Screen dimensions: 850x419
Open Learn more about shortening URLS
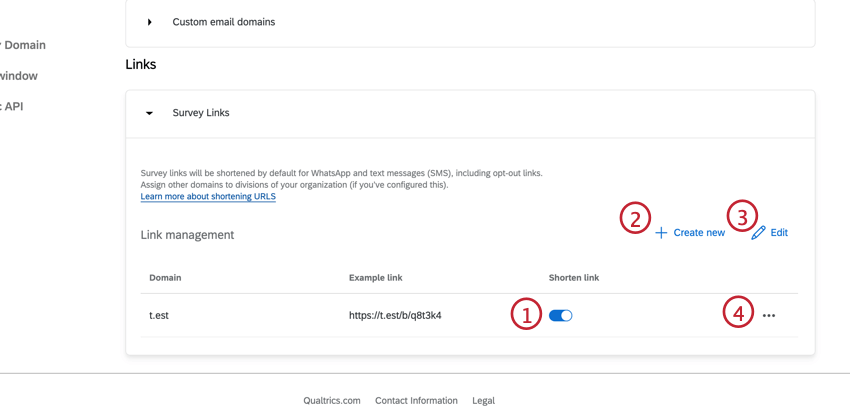(x=208, y=197)
